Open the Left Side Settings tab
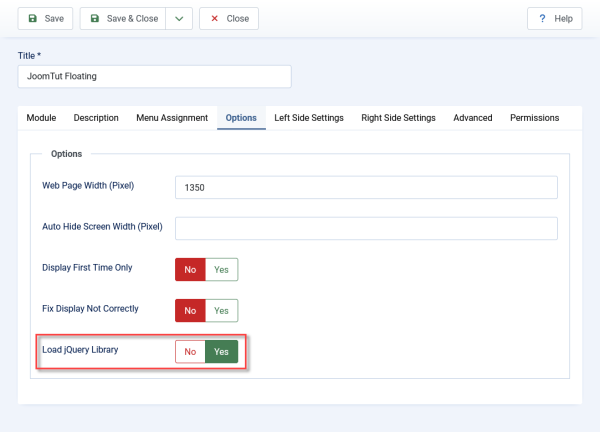 (311, 118)
